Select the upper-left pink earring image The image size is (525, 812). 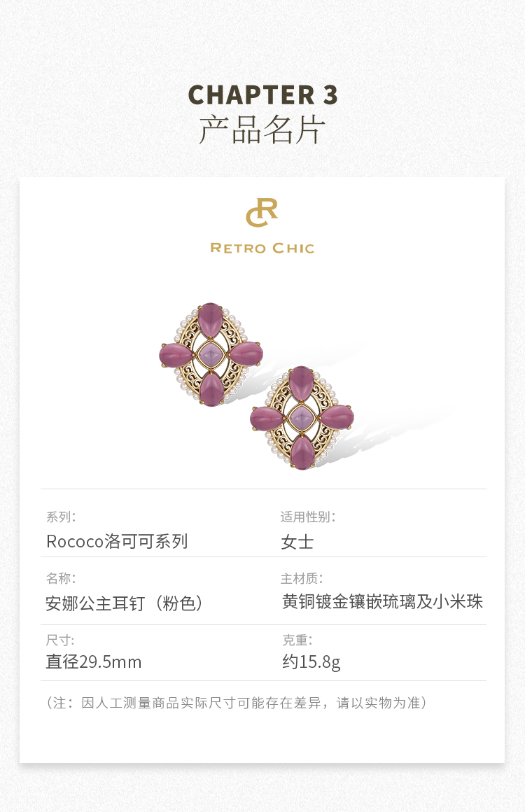click(x=211, y=355)
